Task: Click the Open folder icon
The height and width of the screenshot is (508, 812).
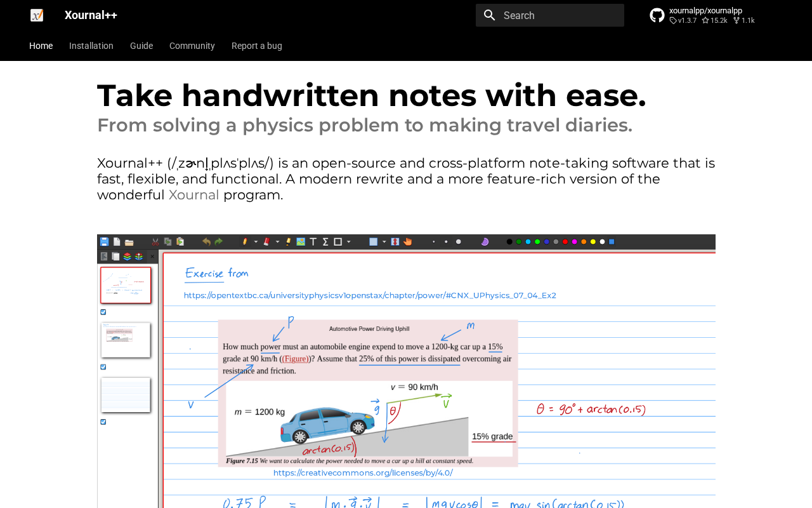Action: point(129,242)
